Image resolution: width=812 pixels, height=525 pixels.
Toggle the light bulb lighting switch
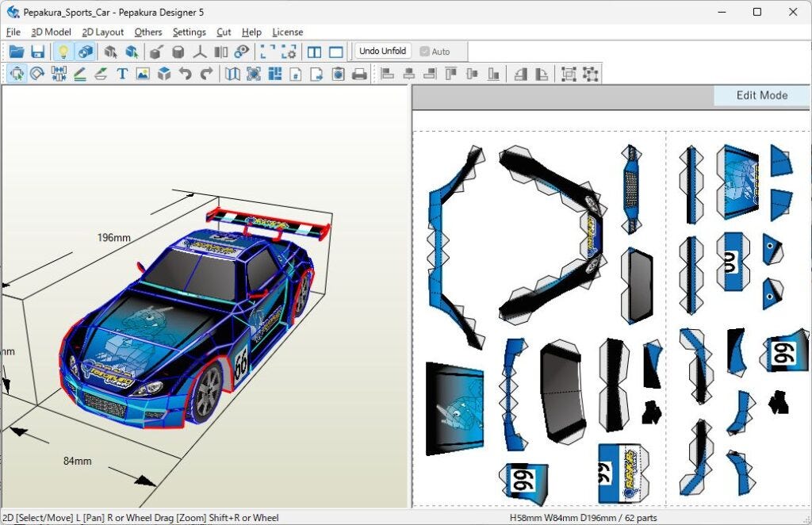pos(63,52)
